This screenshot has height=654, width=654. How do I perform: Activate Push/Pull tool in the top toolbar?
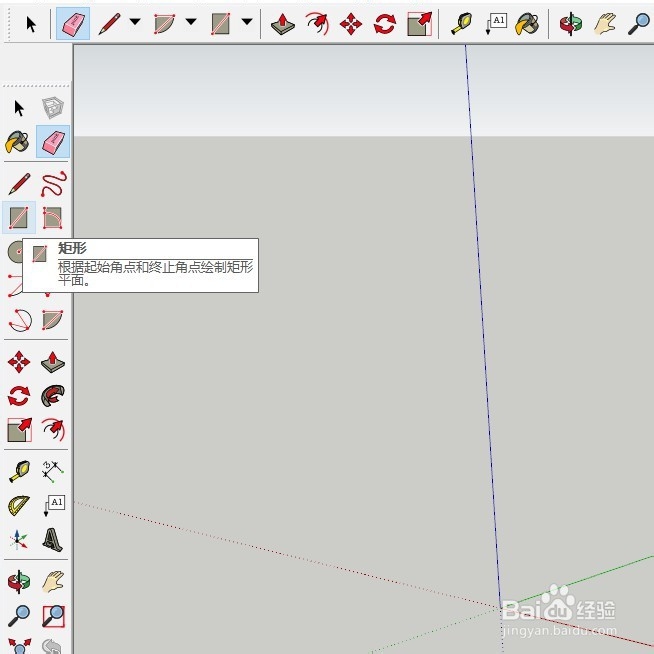coord(283,24)
